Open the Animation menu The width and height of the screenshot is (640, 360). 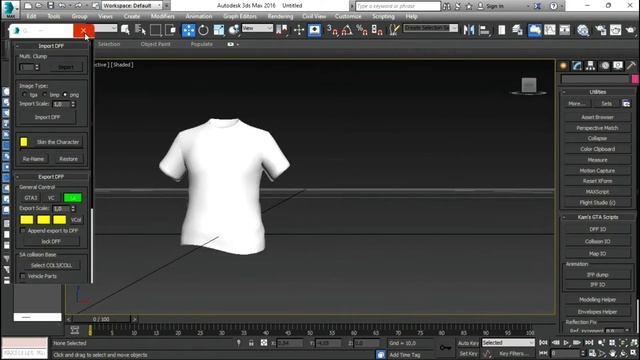pyautogui.click(x=199, y=16)
